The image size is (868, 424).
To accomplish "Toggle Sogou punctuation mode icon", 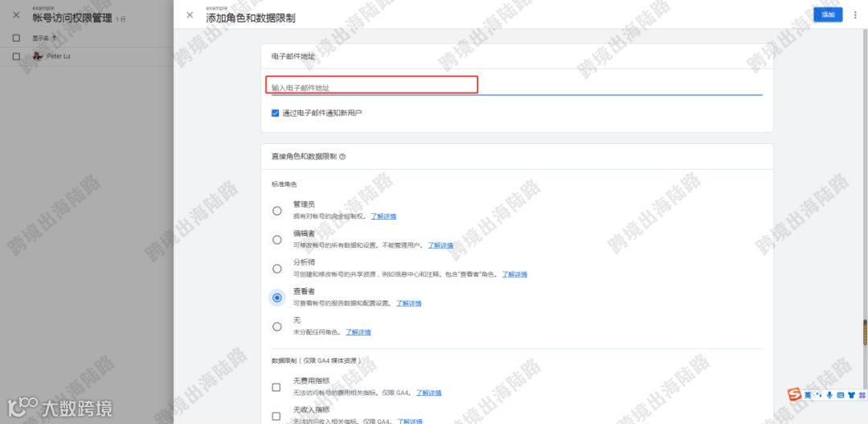I will click(819, 395).
